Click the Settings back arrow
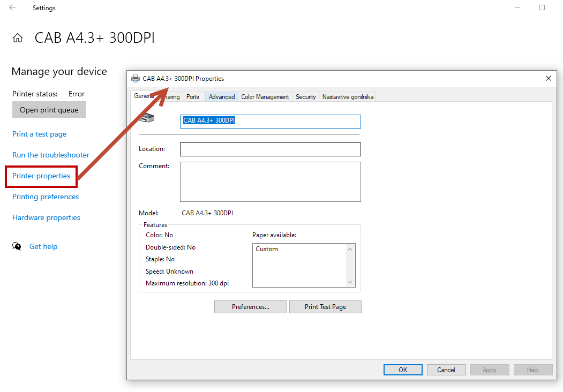This screenshot has width=563, height=392. coord(12,7)
